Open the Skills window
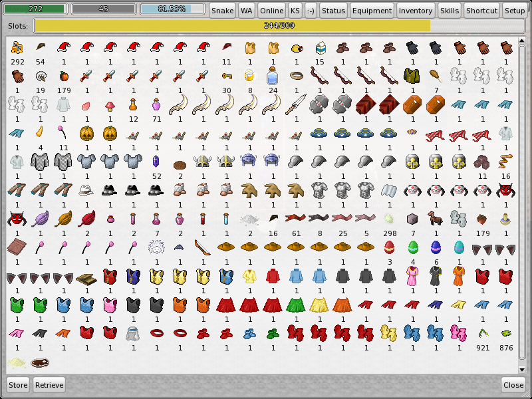The image size is (532, 399). click(x=450, y=11)
